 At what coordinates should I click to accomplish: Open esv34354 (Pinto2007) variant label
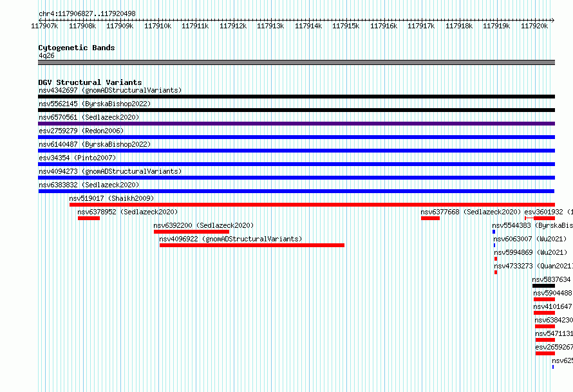click(77, 158)
